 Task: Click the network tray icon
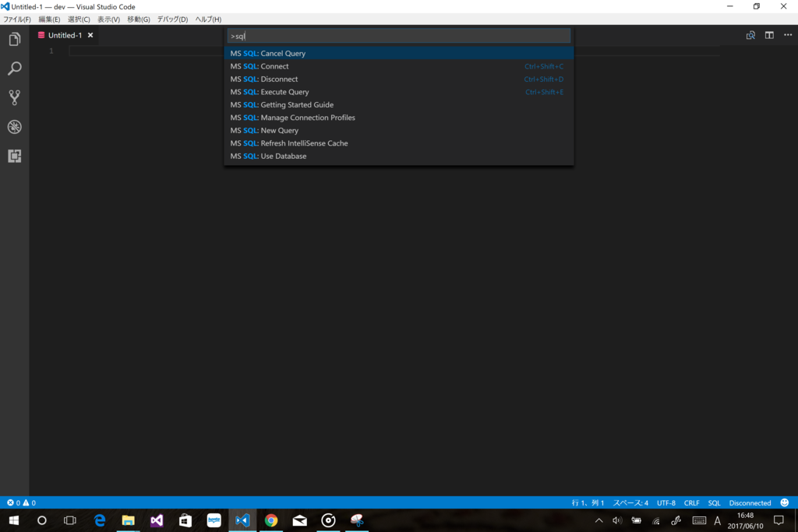pyautogui.click(x=656, y=520)
